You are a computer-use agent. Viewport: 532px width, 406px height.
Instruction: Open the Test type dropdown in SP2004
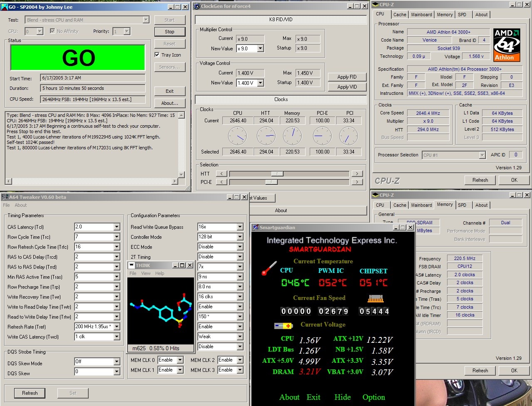click(146, 20)
